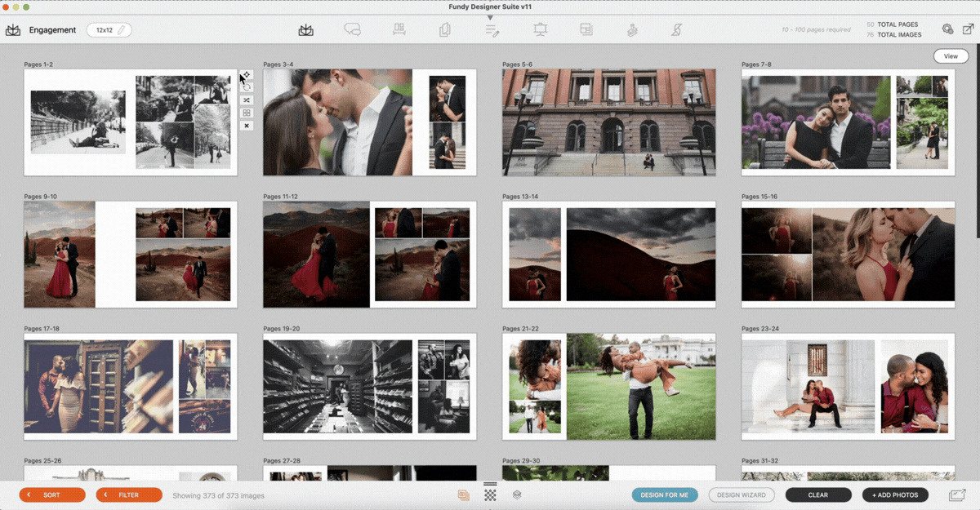Select spread Pages 9-10
Image resolution: width=980 pixels, height=510 pixels.
[131, 255]
